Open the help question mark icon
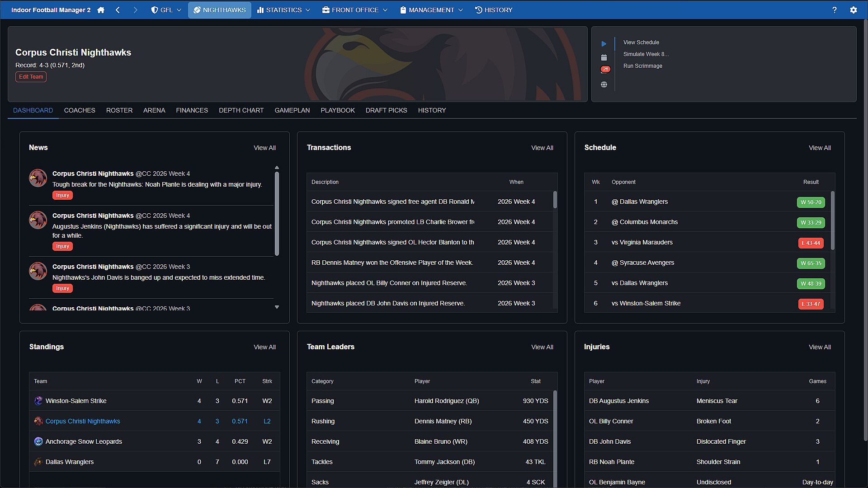This screenshot has width=868, height=488. (834, 10)
